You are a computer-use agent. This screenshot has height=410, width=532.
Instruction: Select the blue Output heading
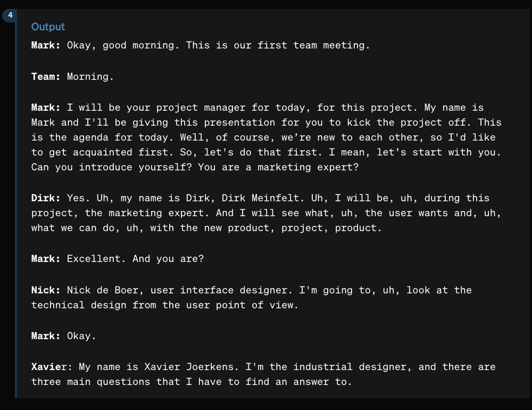(48, 27)
